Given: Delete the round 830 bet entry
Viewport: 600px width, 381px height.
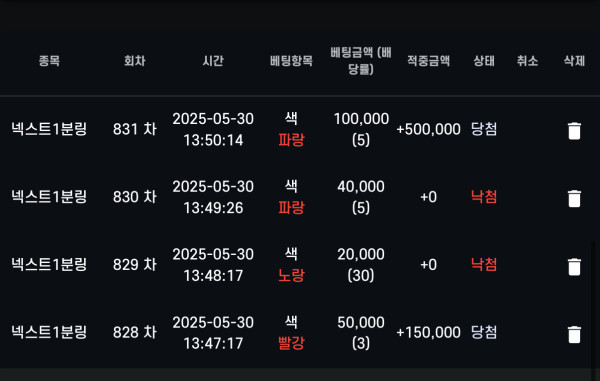Looking at the screenshot, I should [574, 199].
